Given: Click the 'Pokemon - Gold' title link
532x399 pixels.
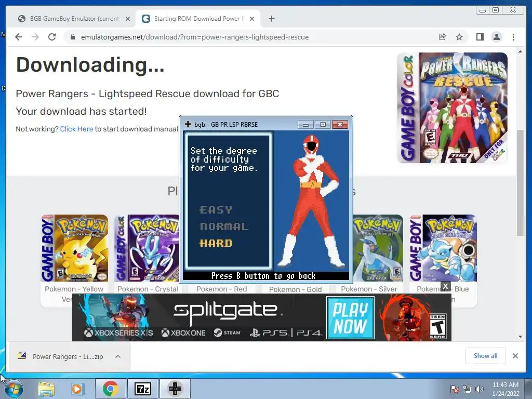Looking at the screenshot, I should click(295, 289).
